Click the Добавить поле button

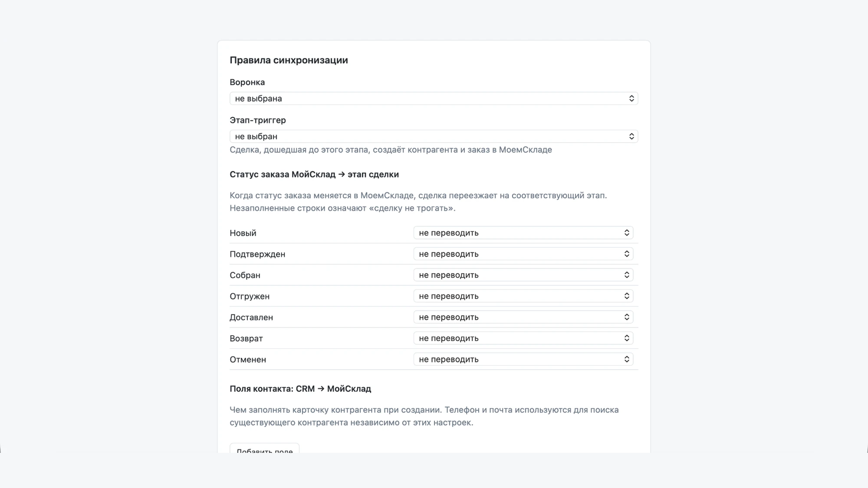pyautogui.click(x=264, y=448)
